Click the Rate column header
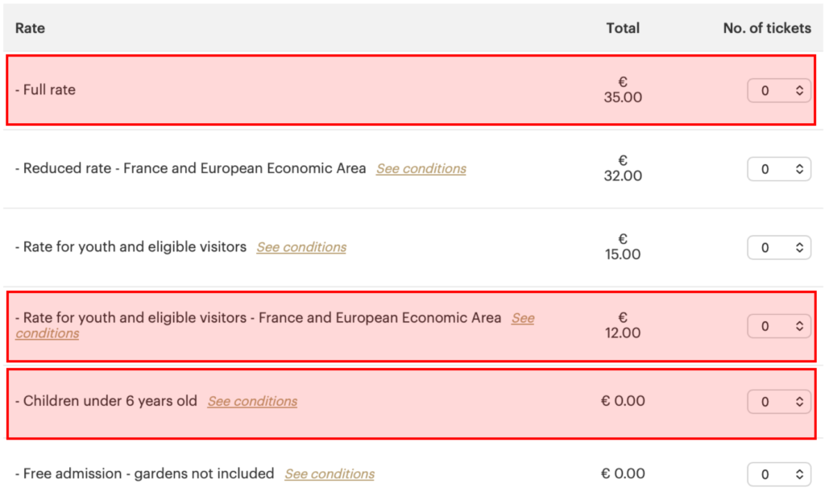The image size is (825, 504). tap(30, 28)
